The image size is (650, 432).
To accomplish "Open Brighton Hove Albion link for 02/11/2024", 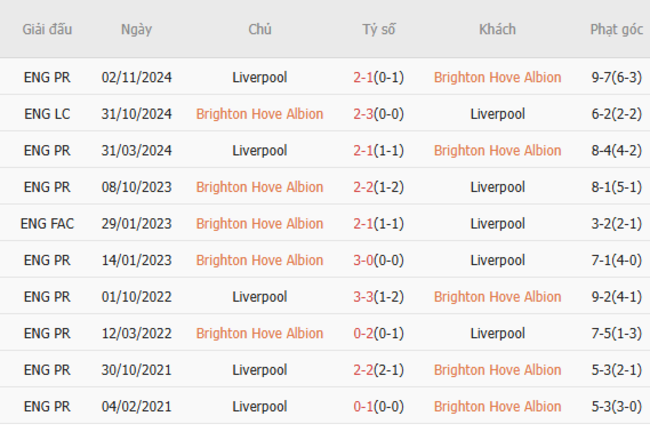I will tap(497, 77).
